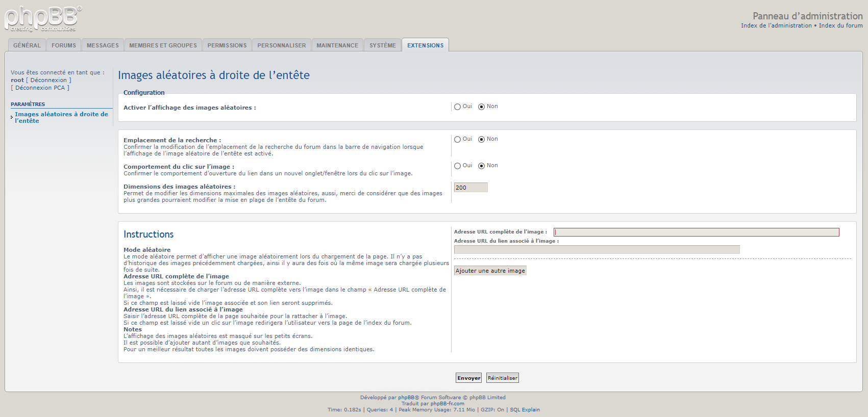The height and width of the screenshot is (417, 868).
Task: Click the Adresse URL complète input
Action: (x=696, y=232)
